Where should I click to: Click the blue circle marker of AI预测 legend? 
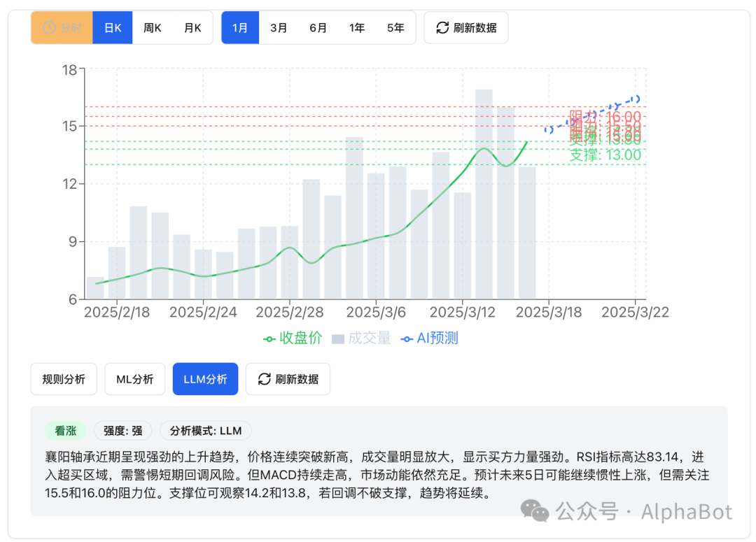pos(407,338)
